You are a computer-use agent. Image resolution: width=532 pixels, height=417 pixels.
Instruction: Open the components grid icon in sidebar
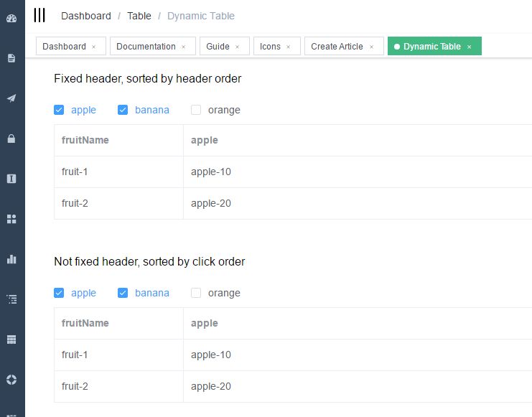(11, 219)
